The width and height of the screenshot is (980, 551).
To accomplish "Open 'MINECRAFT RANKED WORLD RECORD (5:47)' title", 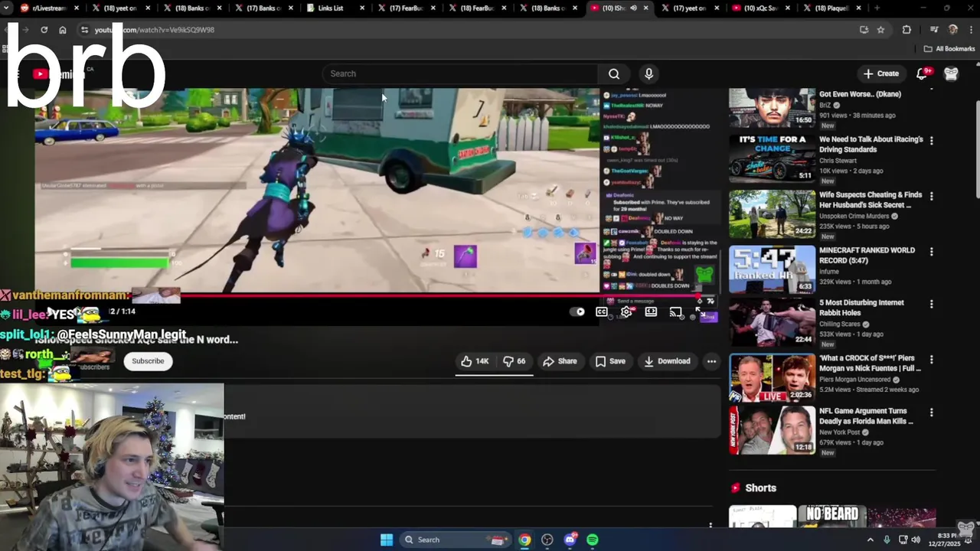I will click(x=867, y=255).
